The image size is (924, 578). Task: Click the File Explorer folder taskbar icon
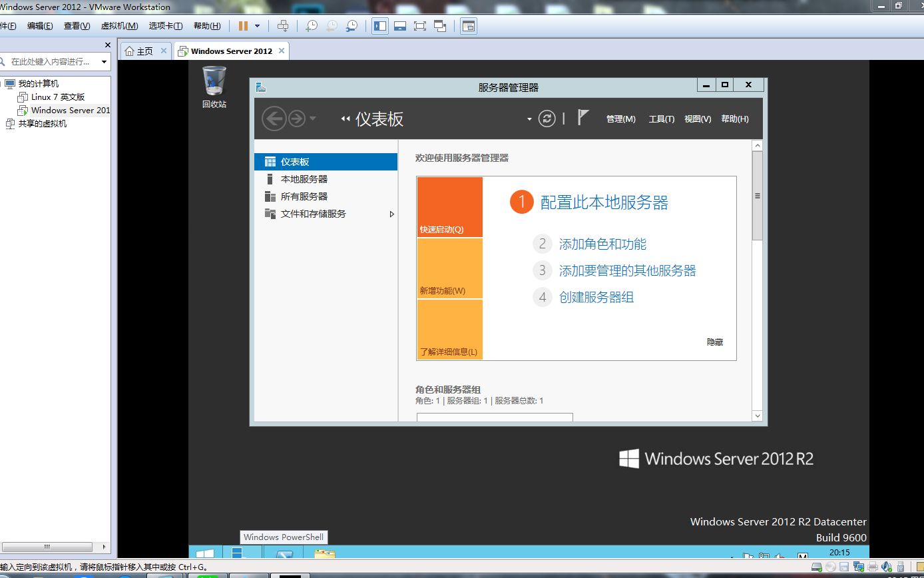tap(324, 554)
